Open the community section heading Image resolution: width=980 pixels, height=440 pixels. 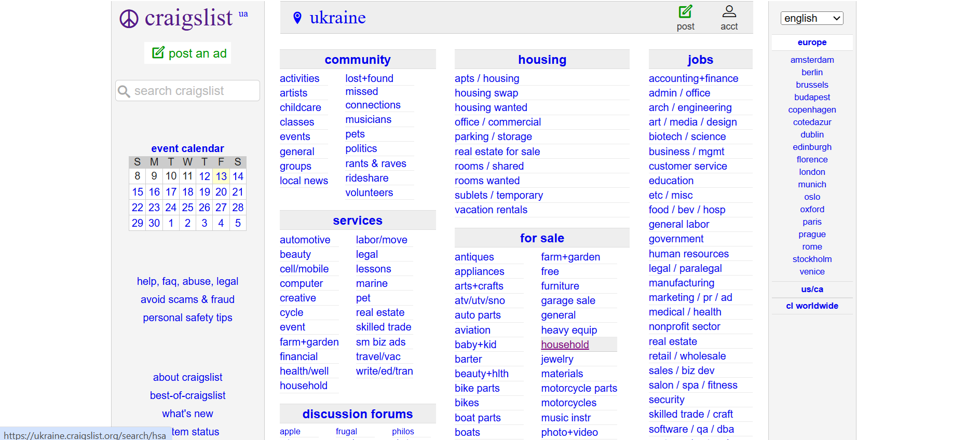358,60
